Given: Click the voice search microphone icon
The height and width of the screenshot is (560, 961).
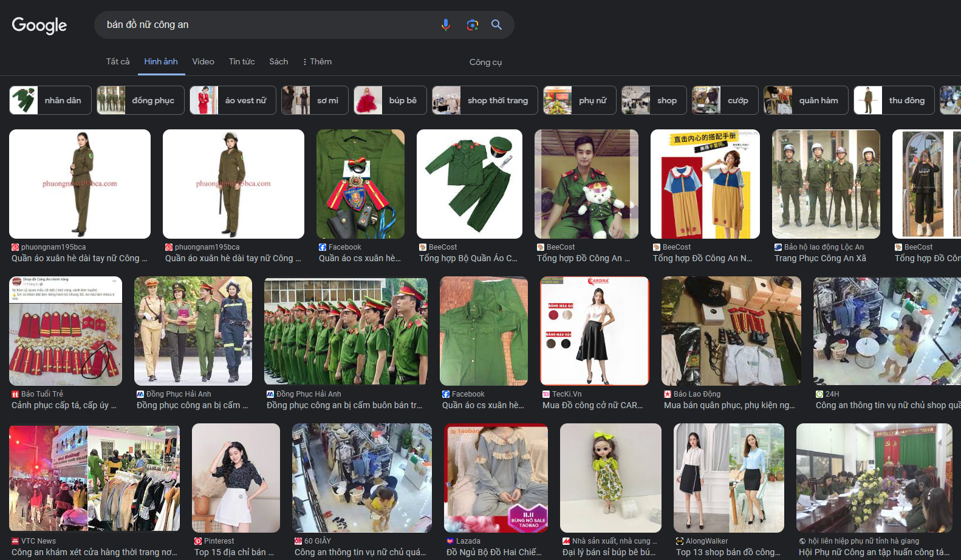Looking at the screenshot, I should 445,25.
